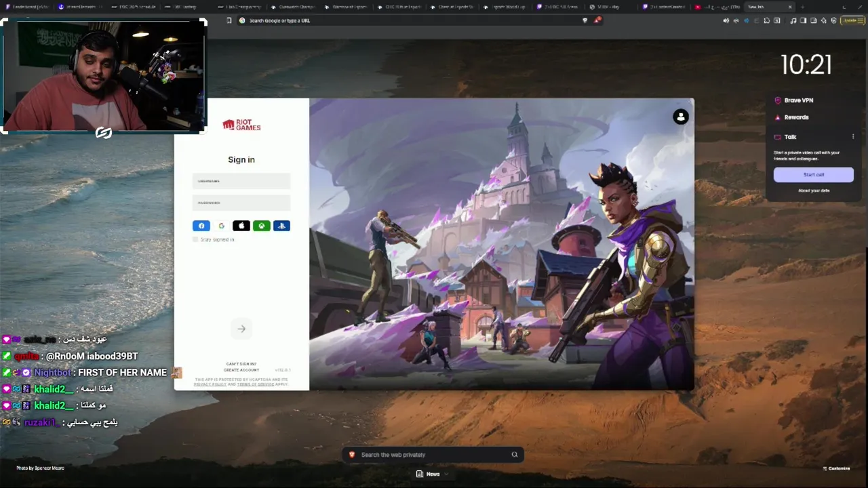Open Brave Rewards widget

click(796, 117)
